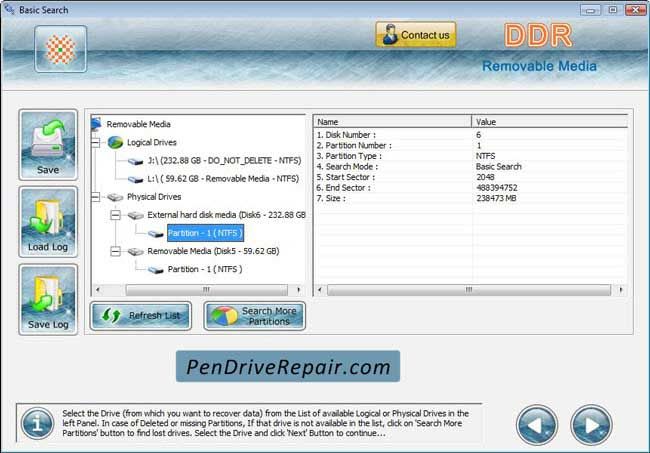Close the Basic Search window
650x453 pixels.
click(x=635, y=10)
